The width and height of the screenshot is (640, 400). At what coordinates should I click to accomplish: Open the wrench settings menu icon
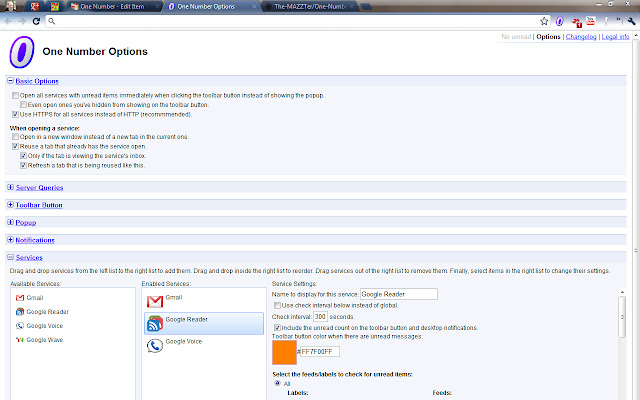632,21
